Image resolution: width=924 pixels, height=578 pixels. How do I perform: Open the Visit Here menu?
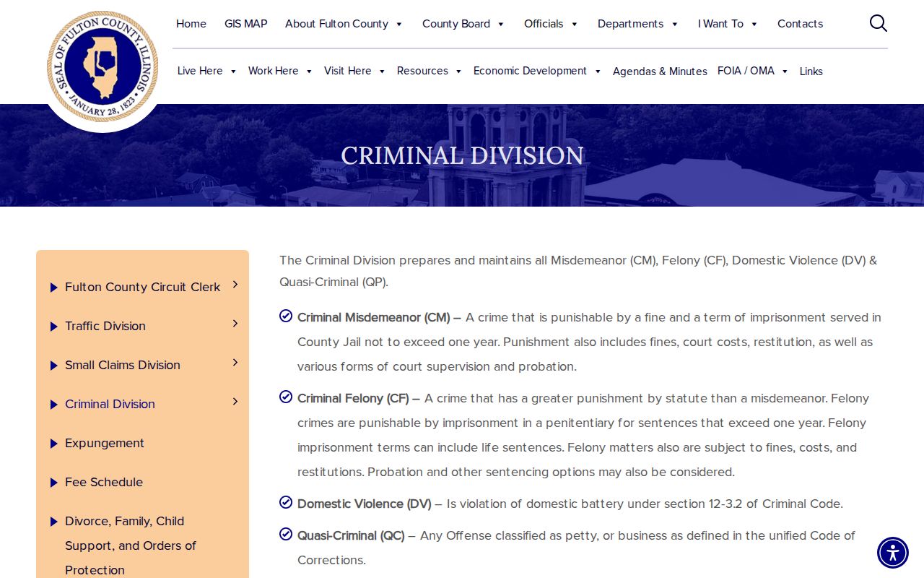click(x=354, y=71)
